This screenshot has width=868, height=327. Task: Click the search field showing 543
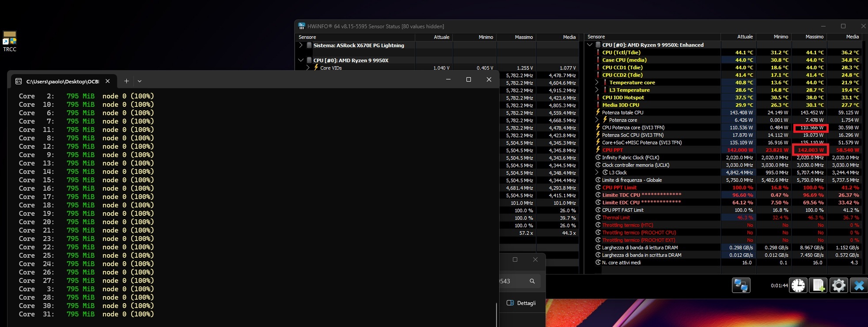519,281
